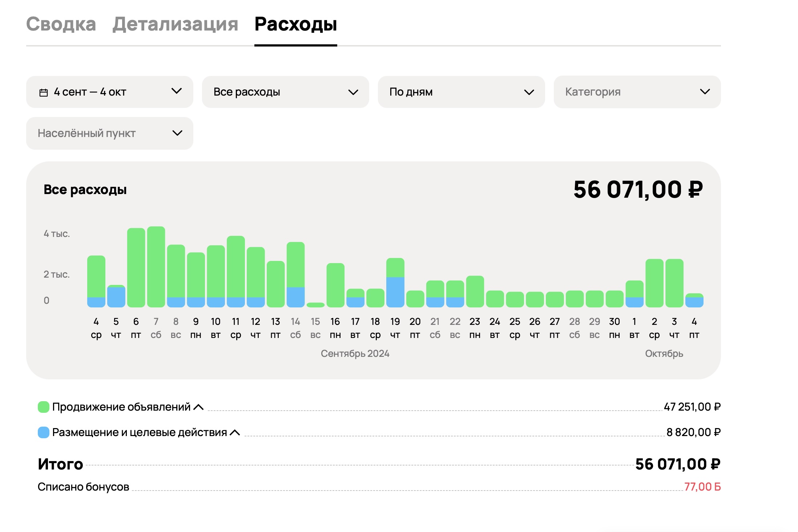Click chevron arrow of Населённый пункт filter

coord(177,133)
